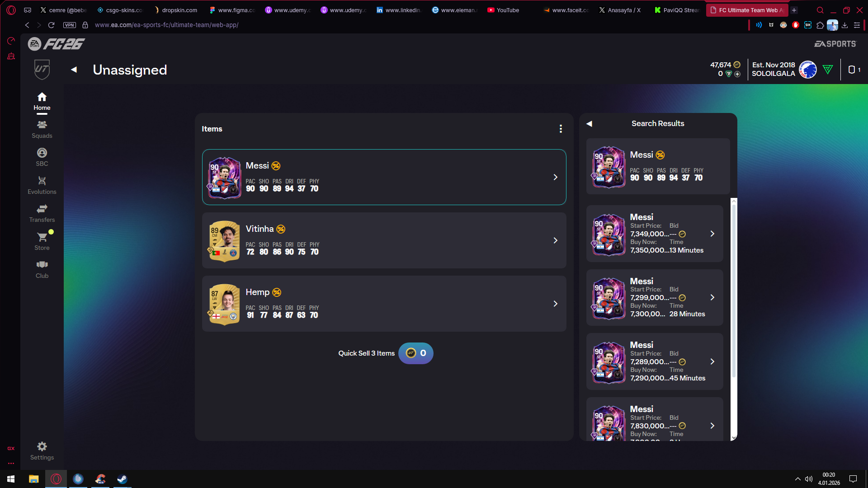
Task: Show hidden system tray icons
Action: point(797,479)
